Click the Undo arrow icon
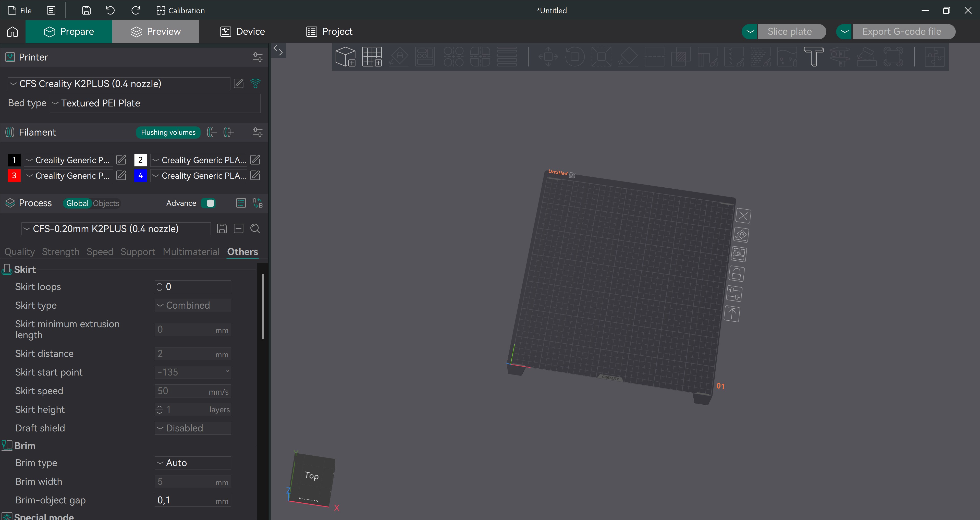Viewport: 980px width, 520px height. 110,10
